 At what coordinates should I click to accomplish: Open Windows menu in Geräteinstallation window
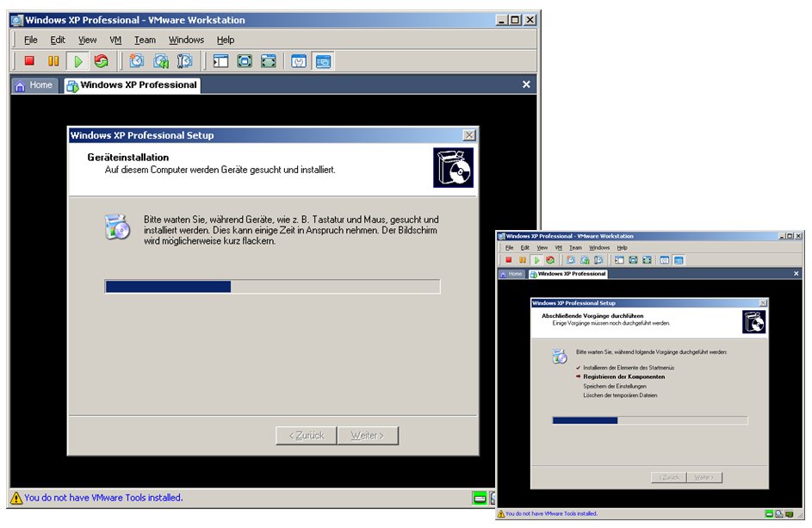click(187, 40)
